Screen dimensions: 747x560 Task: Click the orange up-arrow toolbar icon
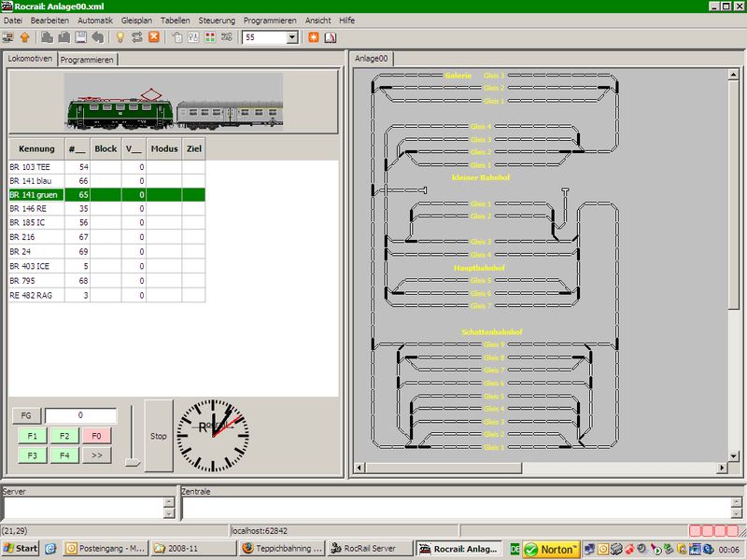25,37
